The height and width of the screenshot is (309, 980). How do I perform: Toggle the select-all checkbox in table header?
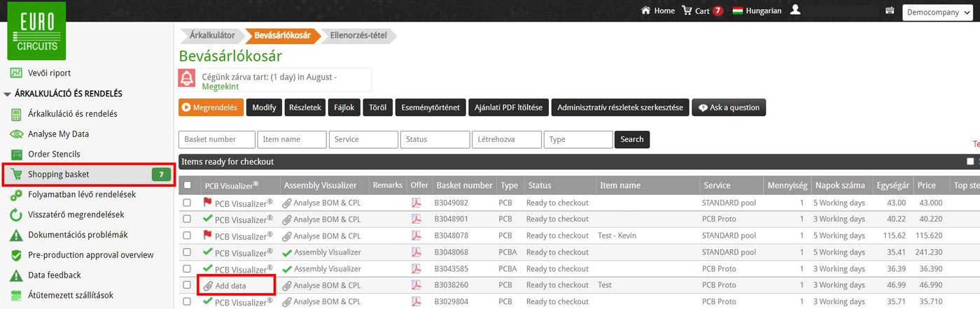pyautogui.click(x=187, y=186)
